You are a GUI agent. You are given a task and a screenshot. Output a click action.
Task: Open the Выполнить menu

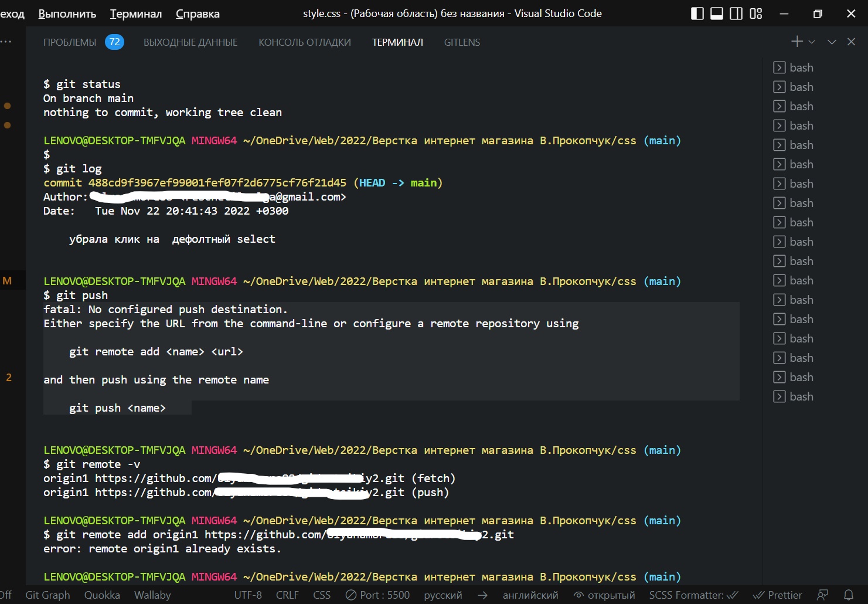click(x=67, y=13)
